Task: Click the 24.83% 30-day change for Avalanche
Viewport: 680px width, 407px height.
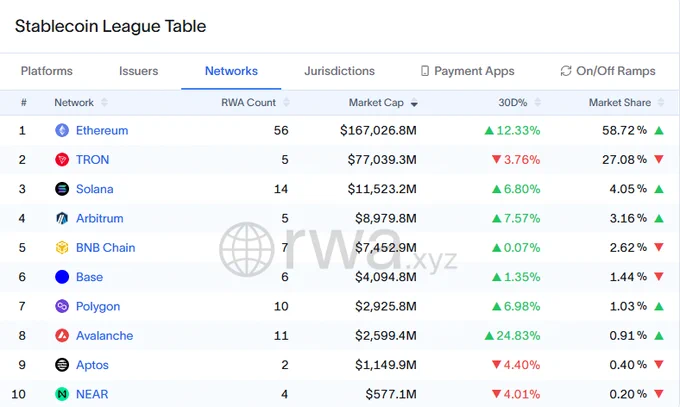Action: (513, 335)
